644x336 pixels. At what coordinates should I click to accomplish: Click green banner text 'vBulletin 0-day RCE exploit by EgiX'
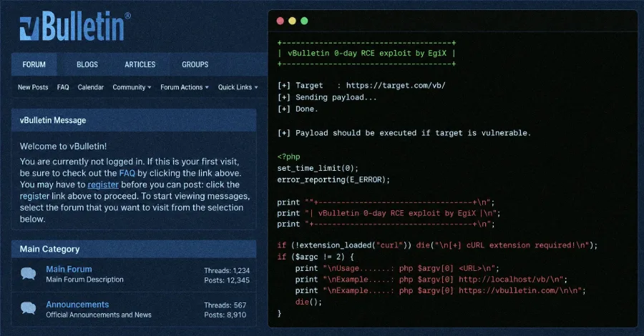click(x=367, y=54)
